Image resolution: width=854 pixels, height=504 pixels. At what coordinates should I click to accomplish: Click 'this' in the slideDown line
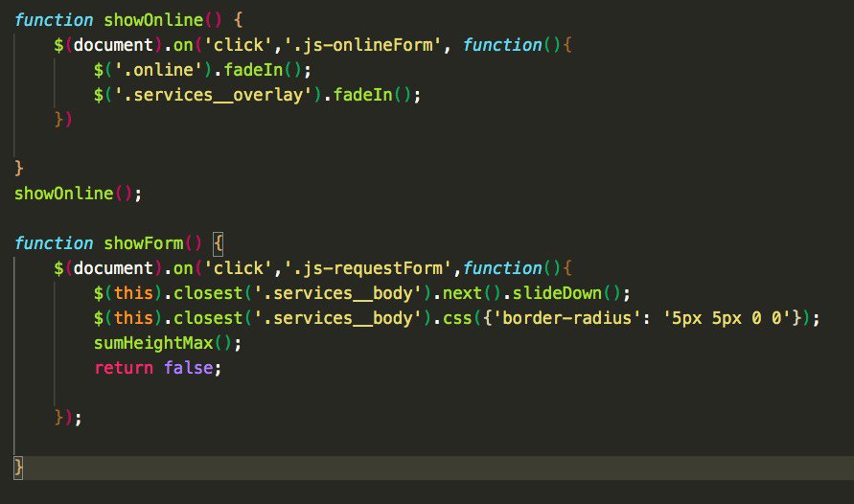[133, 293]
